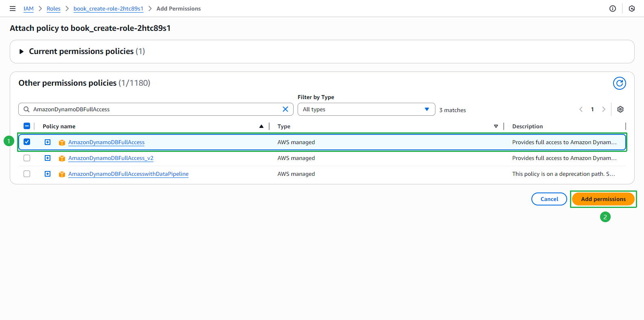Click the 'Add Permissions' breadcrumb text

pos(178,9)
